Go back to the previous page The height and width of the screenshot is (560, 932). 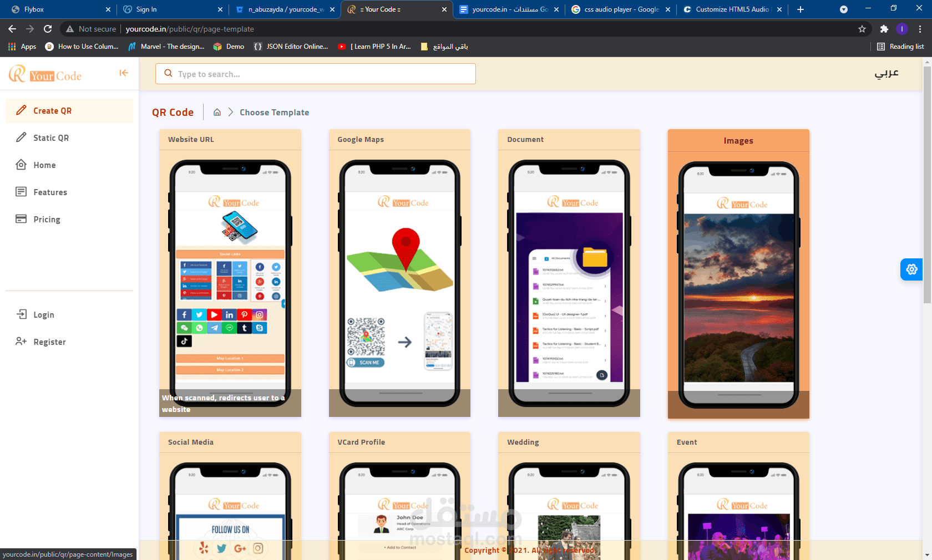tap(12, 29)
